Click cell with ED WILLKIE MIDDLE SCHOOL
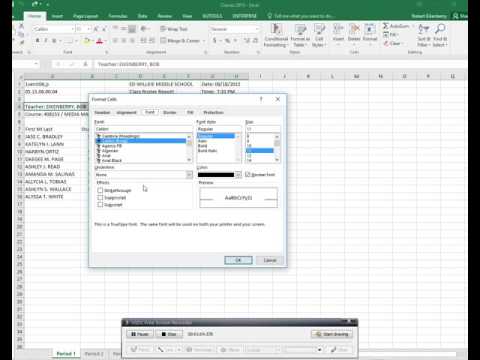 (x=161, y=84)
